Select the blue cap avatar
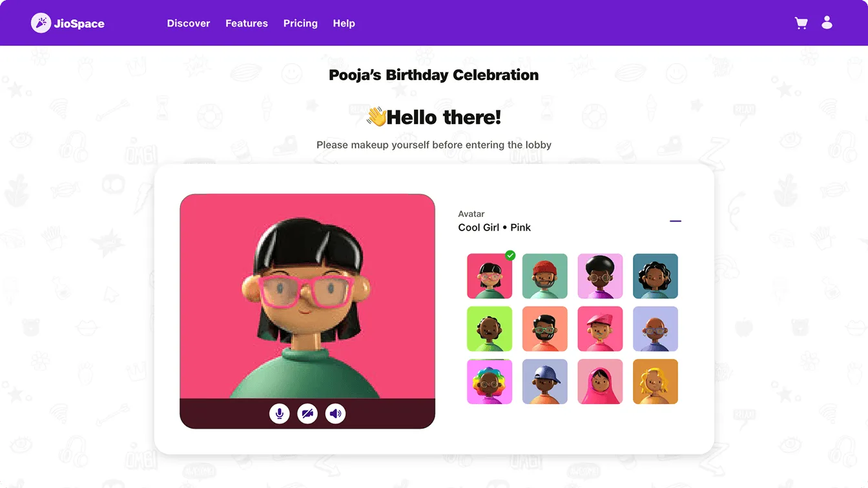Viewport: 868px width, 488px height. click(x=545, y=381)
